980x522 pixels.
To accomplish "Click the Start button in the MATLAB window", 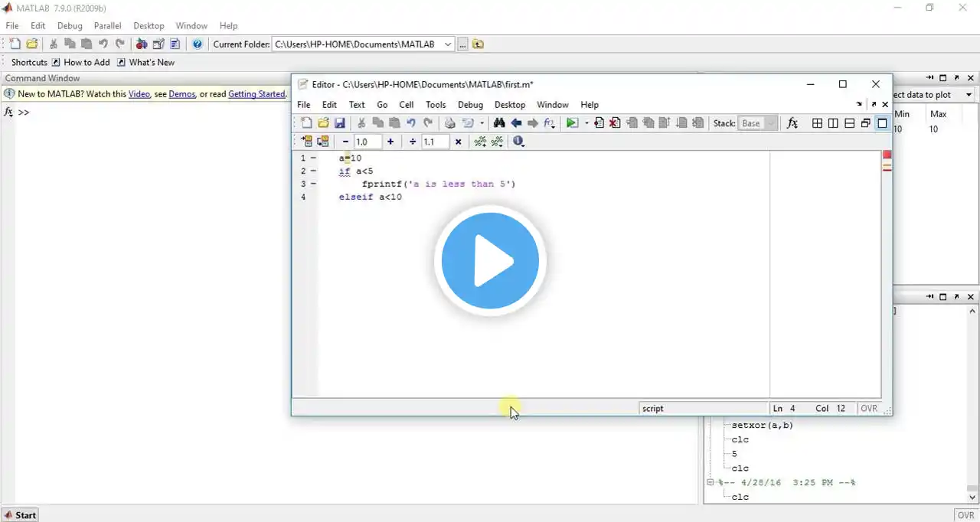I will click(x=20, y=515).
